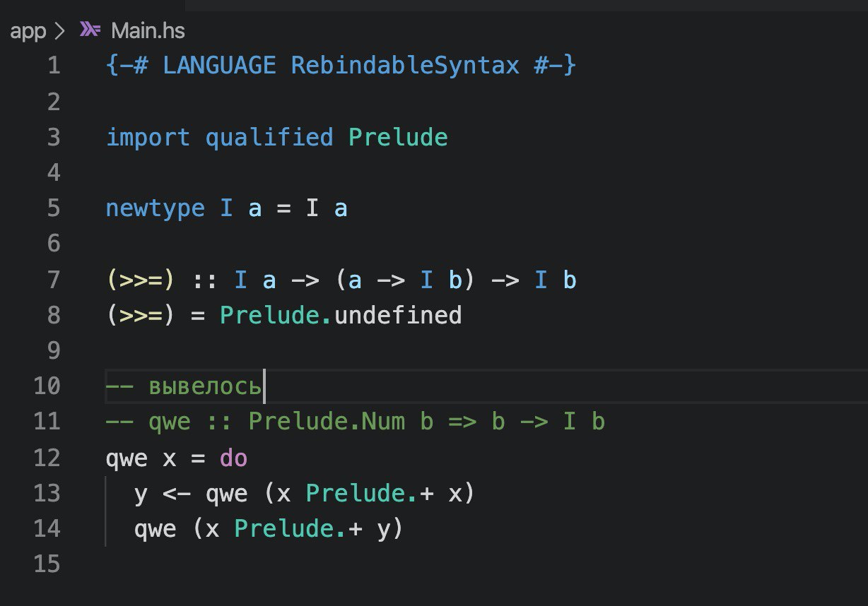Viewport: 868px width, 606px height.
Task: Click the '(>>=)' operator in the type signature line
Action: [141, 280]
